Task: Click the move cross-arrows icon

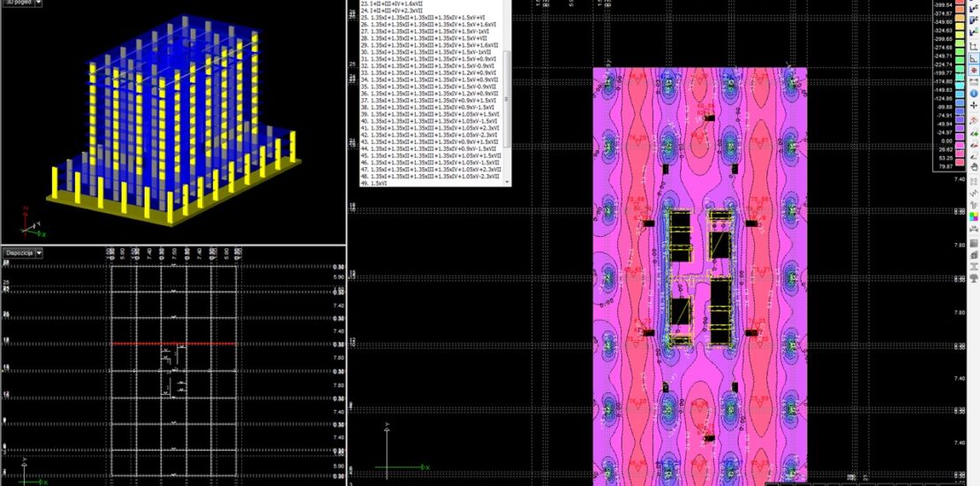Action: tap(974, 104)
